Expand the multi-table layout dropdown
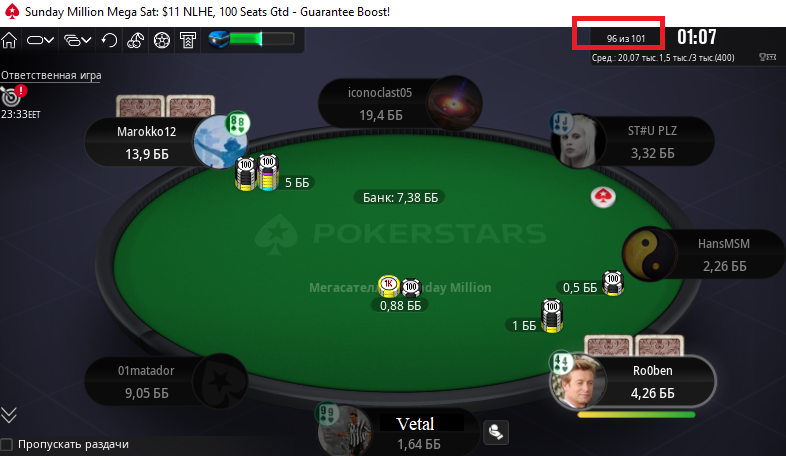The width and height of the screenshot is (786, 456). click(78, 40)
